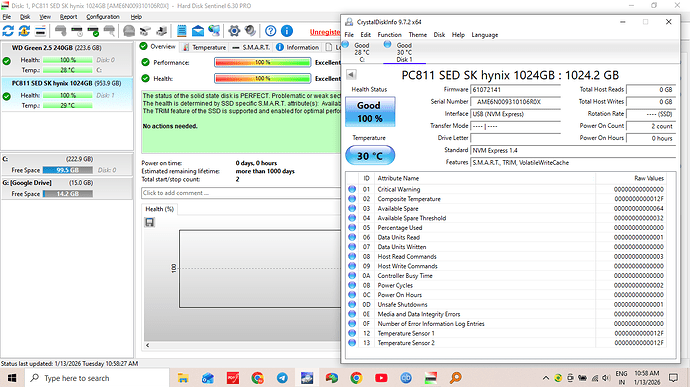Open the Report menu in Hard Disk Sentinel
Image resolution: width=690 pixels, height=387 pixels.
click(68, 17)
